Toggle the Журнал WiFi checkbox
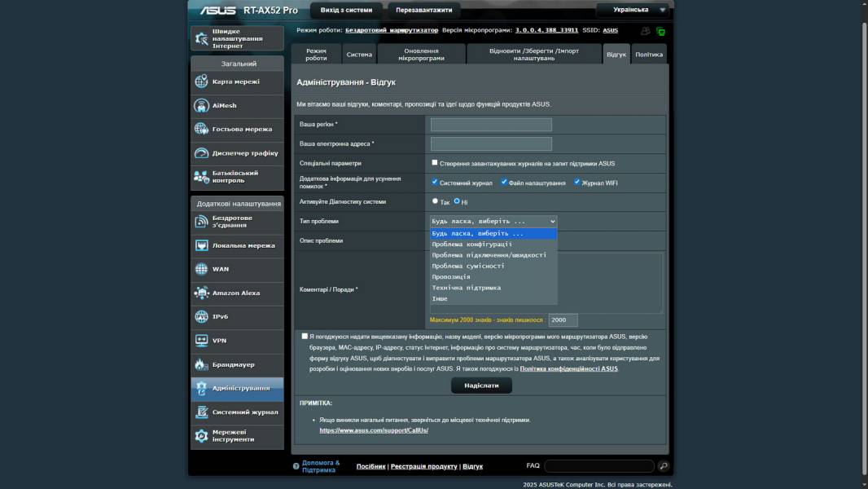The image size is (868, 489). pos(577,183)
